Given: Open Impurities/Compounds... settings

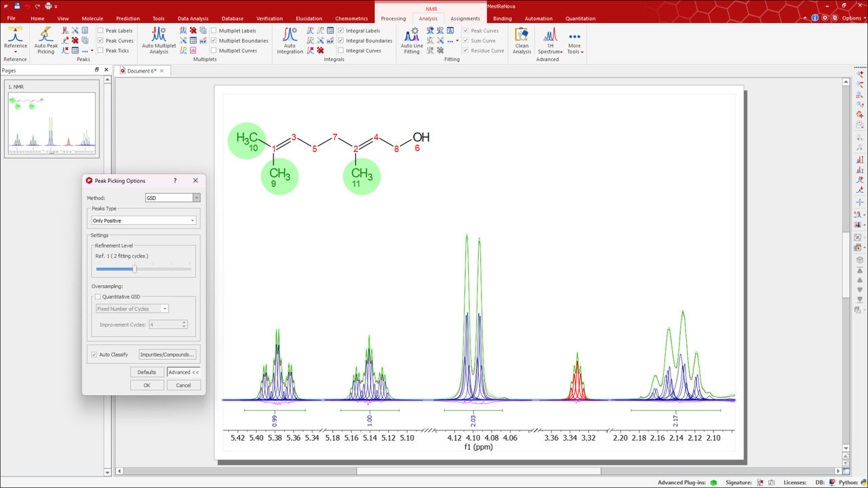Looking at the screenshot, I should [x=167, y=354].
